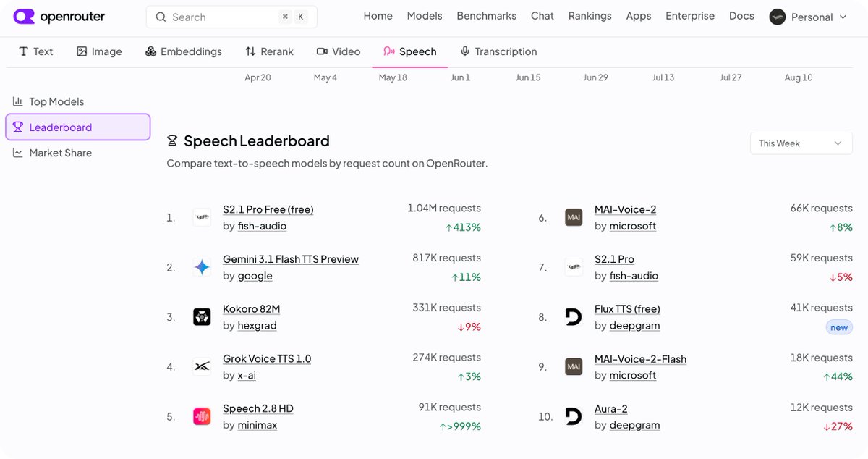The height and width of the screenshot is (459, 868).
Task: Open the Video modality tab
Action: point(339,51)
